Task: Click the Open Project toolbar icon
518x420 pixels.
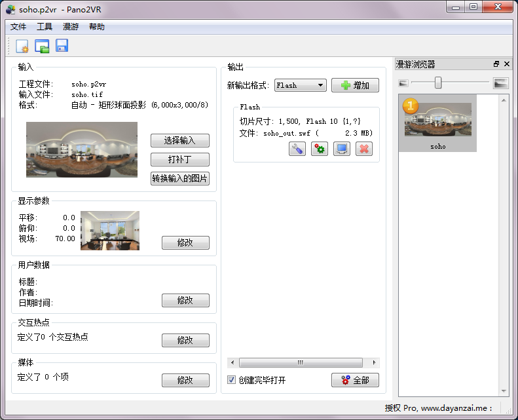Action: 42,46
